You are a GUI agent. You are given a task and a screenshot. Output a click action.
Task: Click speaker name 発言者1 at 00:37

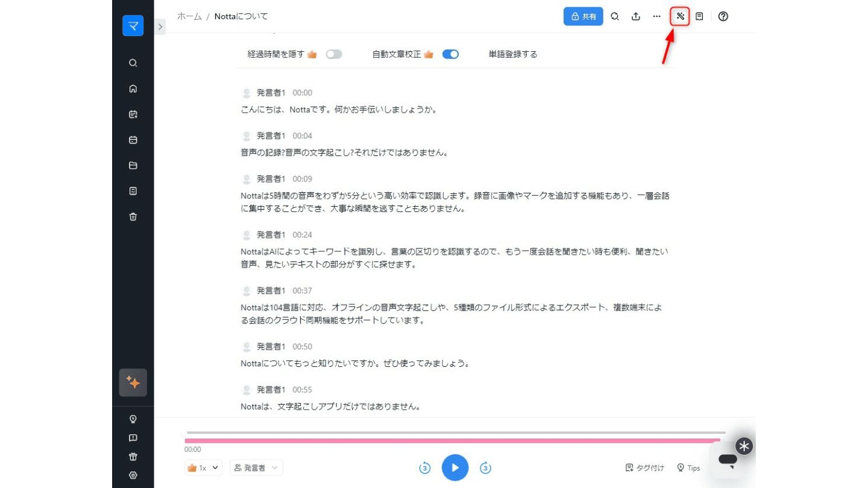[x=271, y=291]
